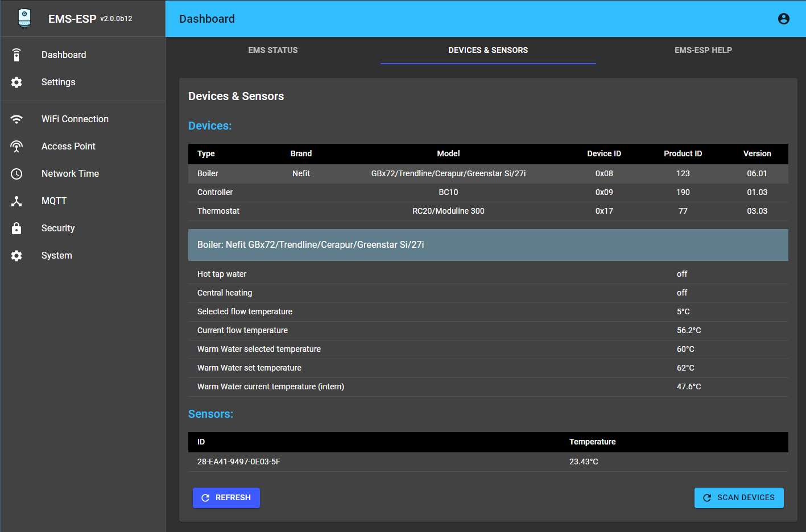
Task: Select the Controller BC10 device row
Action: click(x=487, y=193)
